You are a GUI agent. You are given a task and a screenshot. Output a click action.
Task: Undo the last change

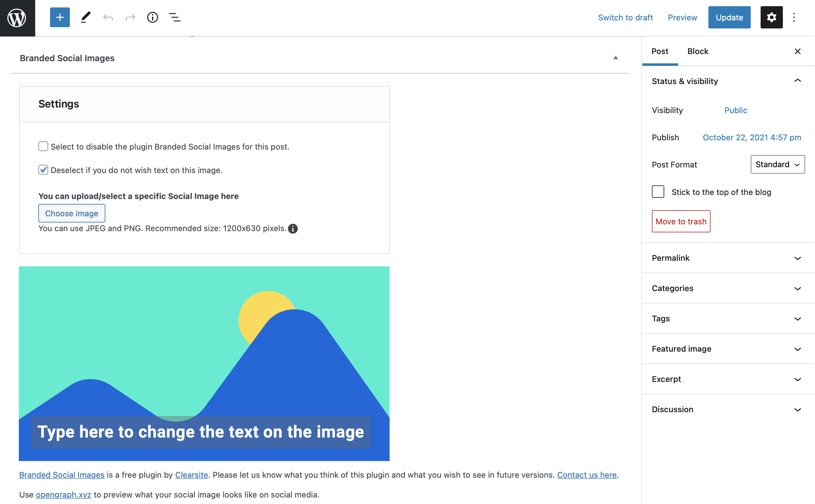108,17
